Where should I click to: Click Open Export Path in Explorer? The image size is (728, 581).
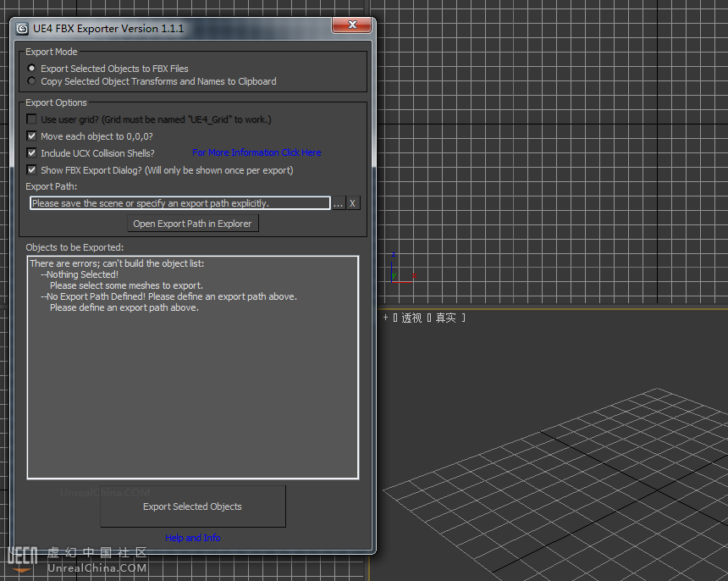point(193,224)
